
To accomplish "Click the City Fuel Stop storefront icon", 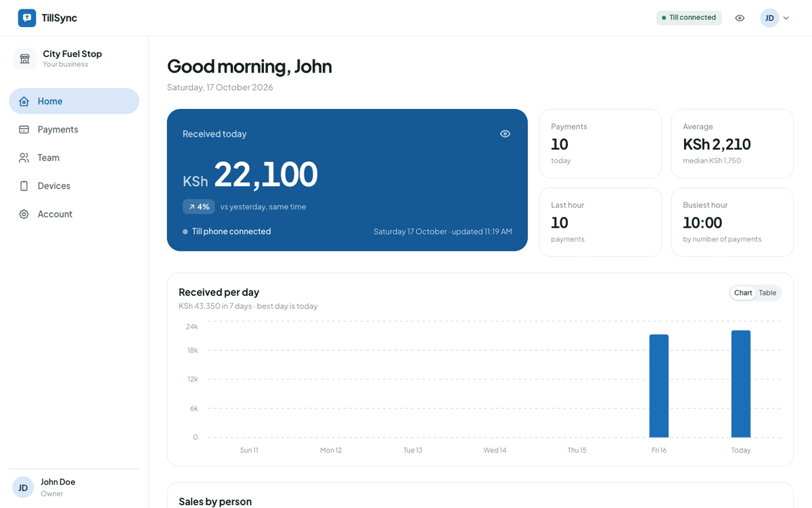I will pos(25,59).
